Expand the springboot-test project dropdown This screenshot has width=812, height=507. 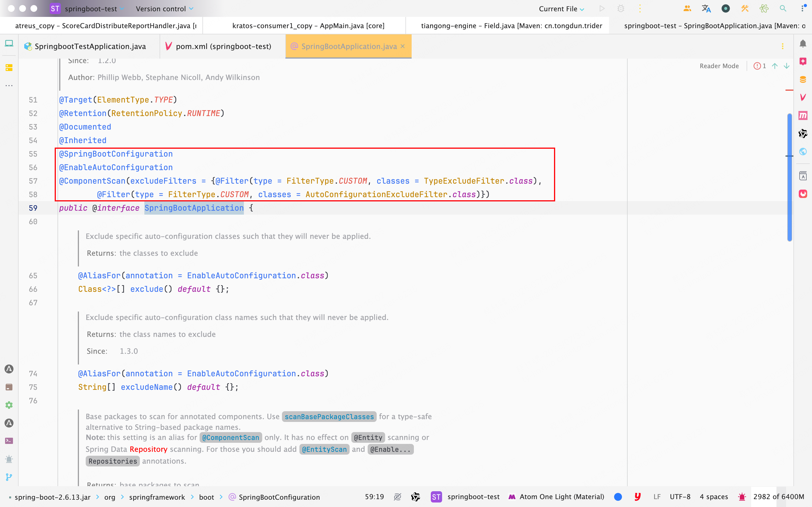click(91, 9)
